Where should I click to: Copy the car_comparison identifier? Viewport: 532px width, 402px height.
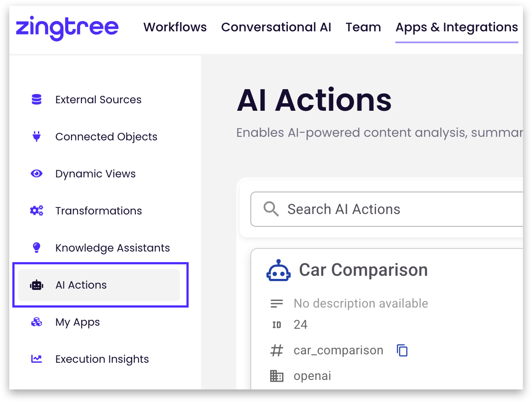point(402,350)
